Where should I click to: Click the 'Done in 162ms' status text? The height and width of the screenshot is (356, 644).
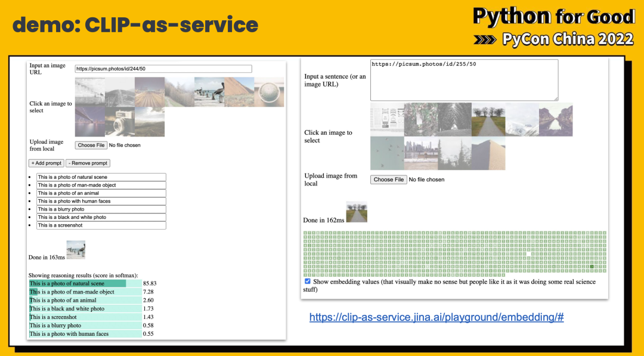(x=324, y=220)
